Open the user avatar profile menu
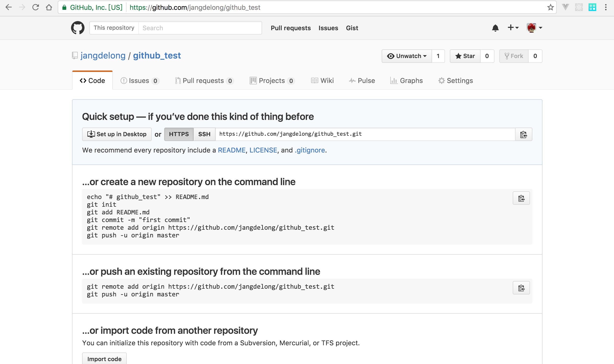Image resolution: width=614 pixels, height=364 pixels. (x=534, y=28)
